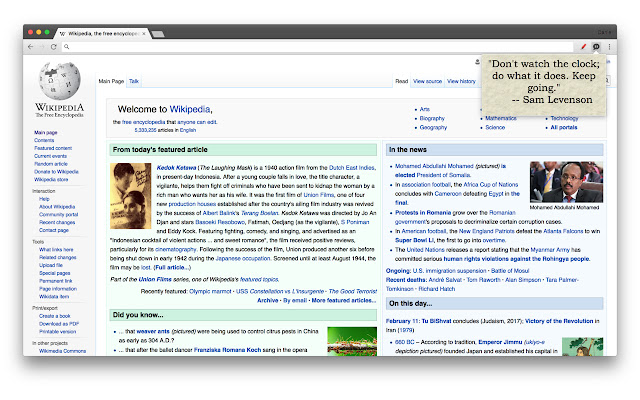
Task: Click the Recent changes sidebar link
Action: pos(56,222)
